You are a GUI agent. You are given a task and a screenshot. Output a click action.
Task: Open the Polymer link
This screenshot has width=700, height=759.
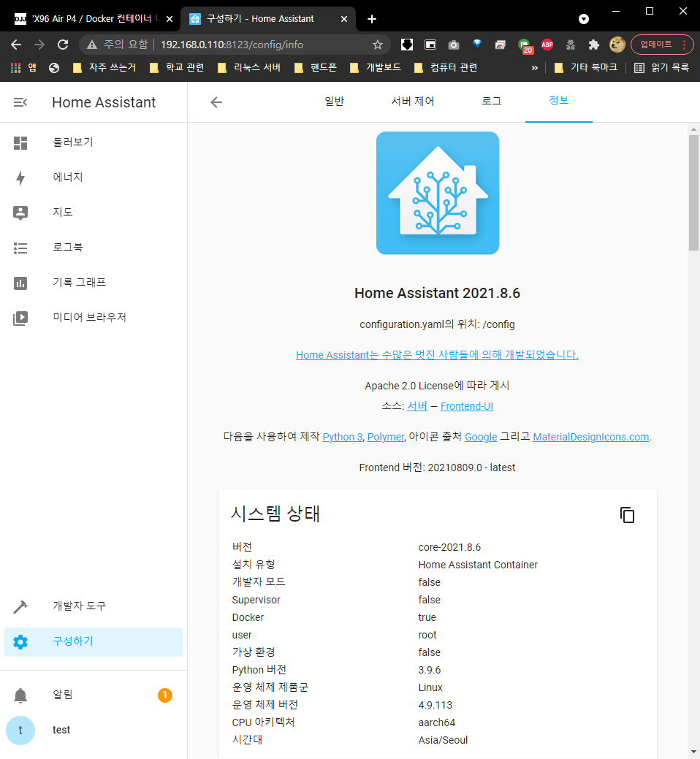click(x=385, y=437)
